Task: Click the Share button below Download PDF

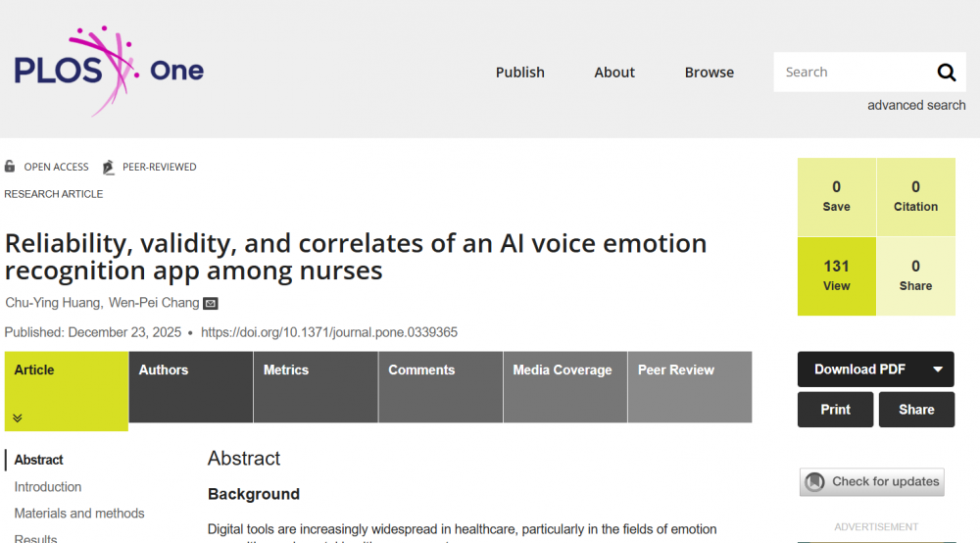Action: pos(916,410)
